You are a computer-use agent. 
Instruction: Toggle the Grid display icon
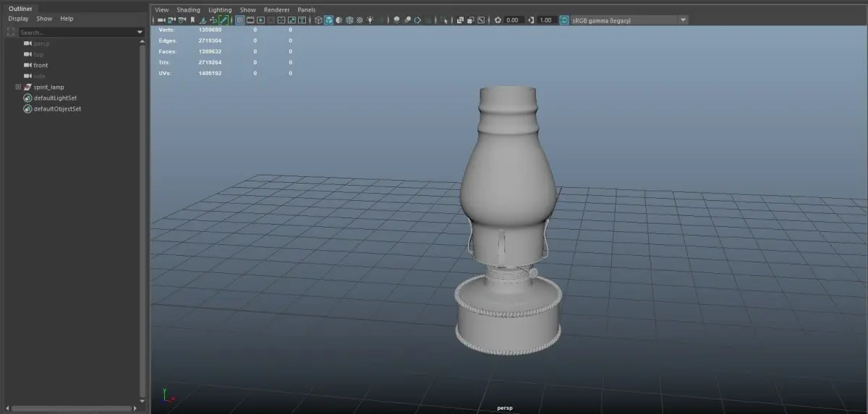pyautogui.click(x=240, y=20)
